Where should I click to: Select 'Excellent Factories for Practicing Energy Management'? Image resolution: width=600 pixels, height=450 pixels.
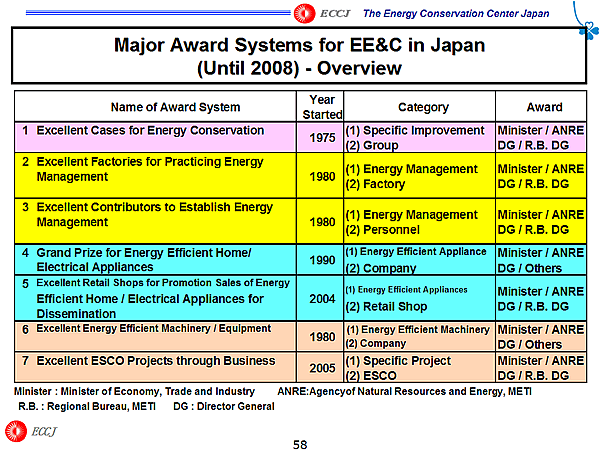click(x=150, y=169)
